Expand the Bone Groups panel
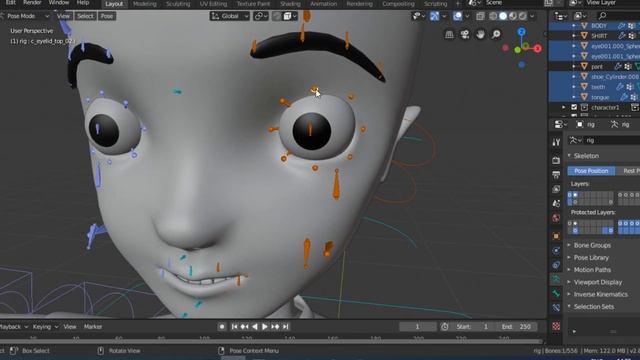This screenshot has height=360, width=640. (592, 245)
